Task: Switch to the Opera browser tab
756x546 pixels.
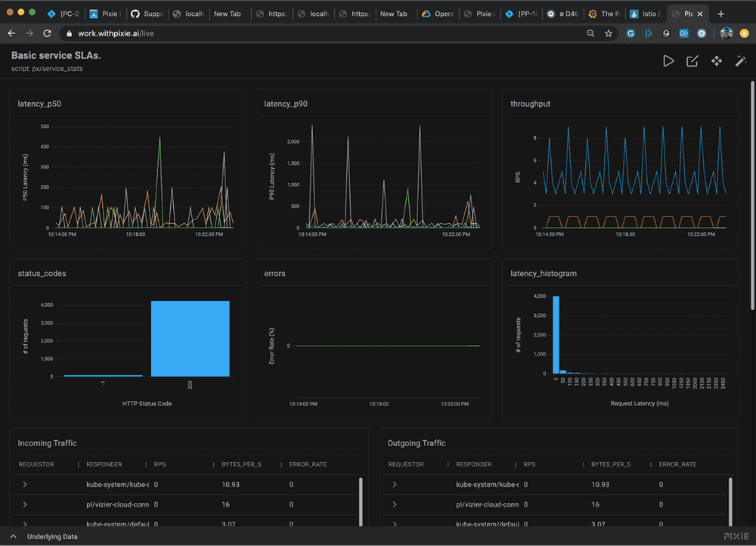Action: coord(438,14)
